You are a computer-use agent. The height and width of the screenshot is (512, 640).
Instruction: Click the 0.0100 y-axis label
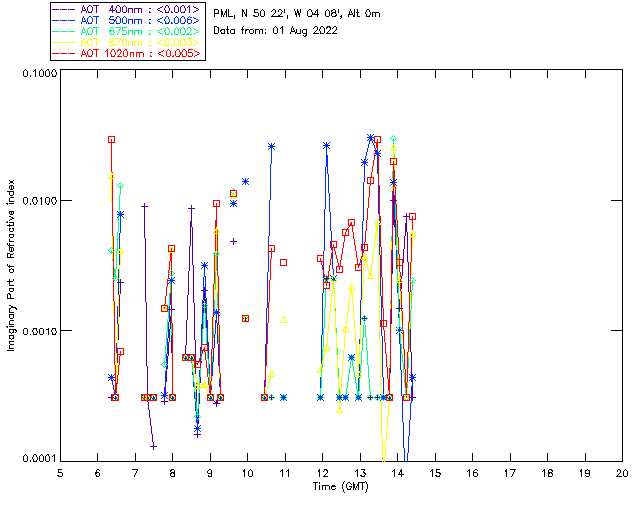pyautogui.click(x=39, y=201)
